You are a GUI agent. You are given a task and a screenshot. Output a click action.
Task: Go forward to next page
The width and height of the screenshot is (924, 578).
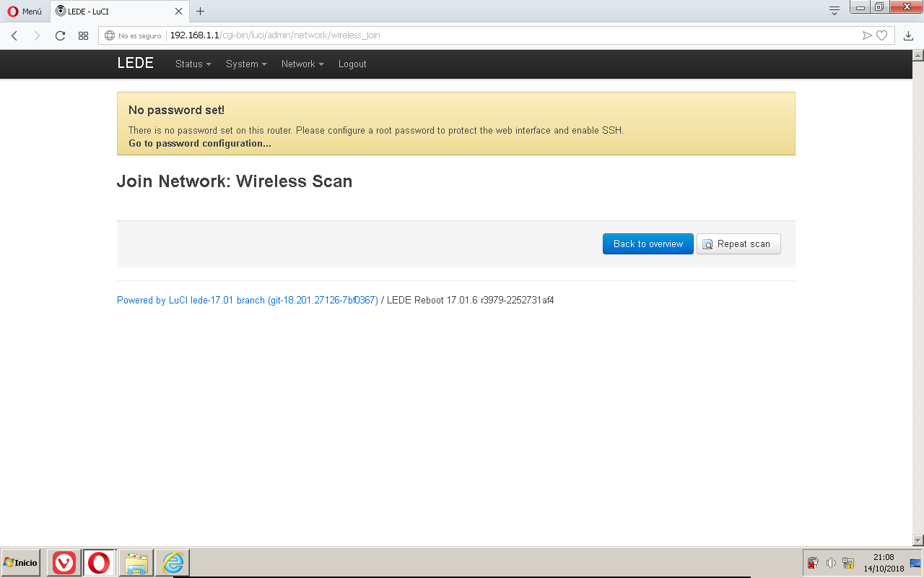point(38,35)
